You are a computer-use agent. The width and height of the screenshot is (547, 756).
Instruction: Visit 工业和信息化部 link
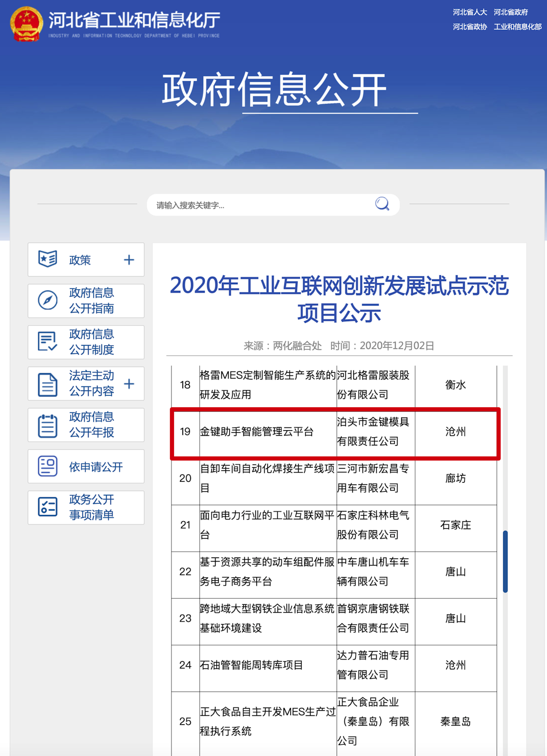pyautogui.click(x=518, y=27)
